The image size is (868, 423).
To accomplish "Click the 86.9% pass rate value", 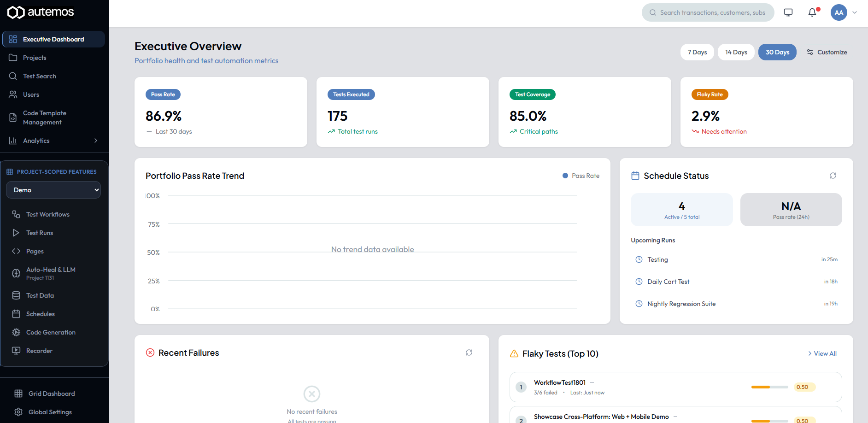I will (164, 116).
